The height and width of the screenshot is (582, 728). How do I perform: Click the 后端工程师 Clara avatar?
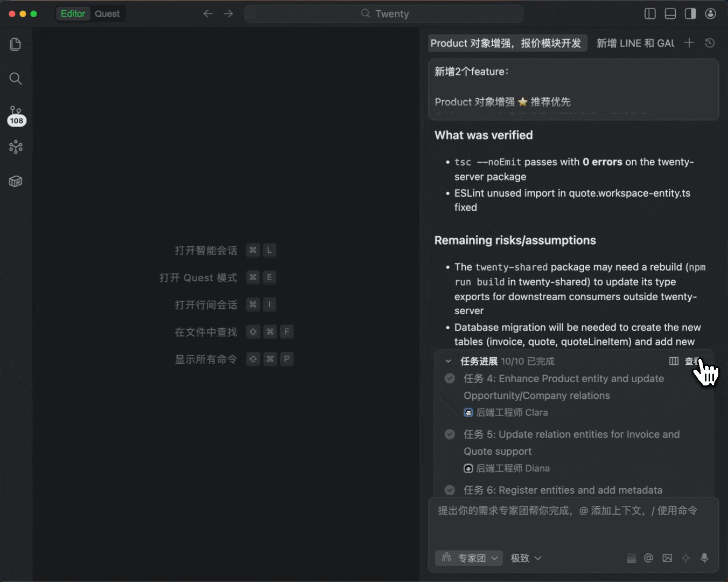(x=468, y=412)
